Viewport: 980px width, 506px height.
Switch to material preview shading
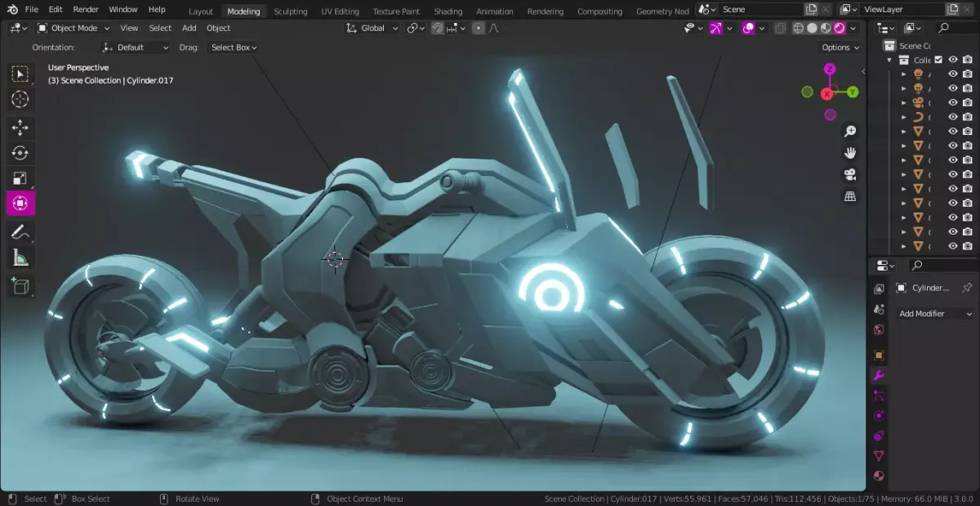pyautogui.click(x=826, y=28)
